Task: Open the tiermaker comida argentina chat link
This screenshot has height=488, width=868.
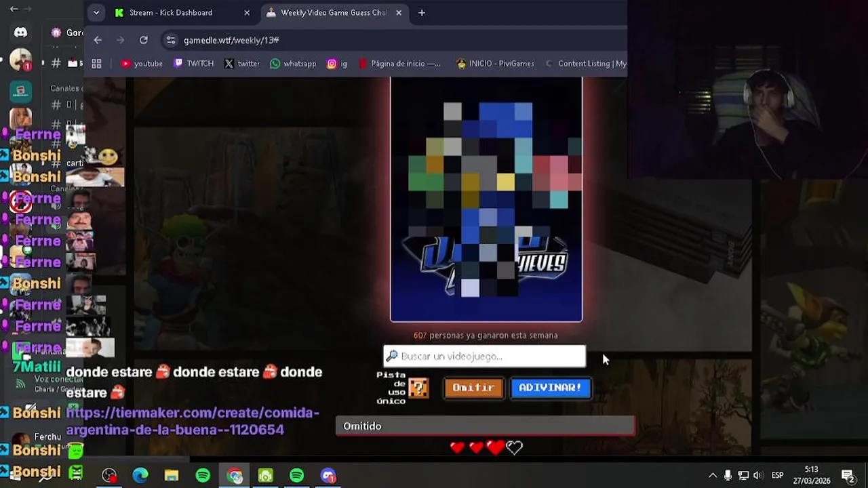Action: click(x=192, y=421)
